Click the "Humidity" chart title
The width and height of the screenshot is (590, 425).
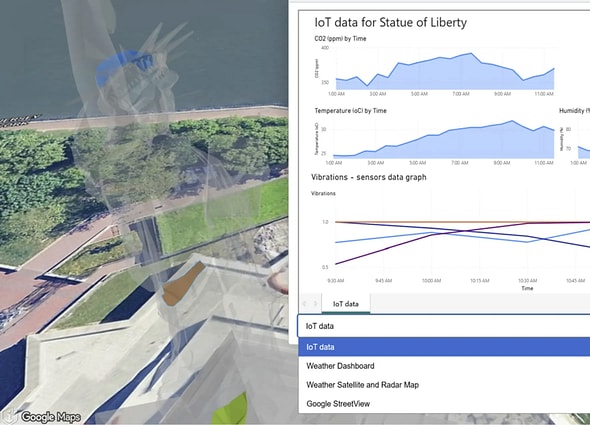(574, 111)
